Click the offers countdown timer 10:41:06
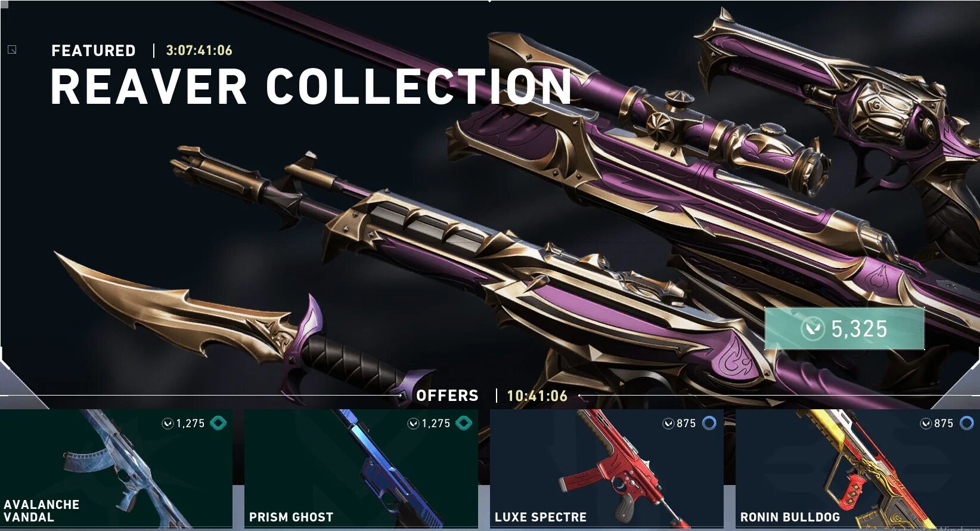Screen dimensions: 980x531 tap(537, 396)
